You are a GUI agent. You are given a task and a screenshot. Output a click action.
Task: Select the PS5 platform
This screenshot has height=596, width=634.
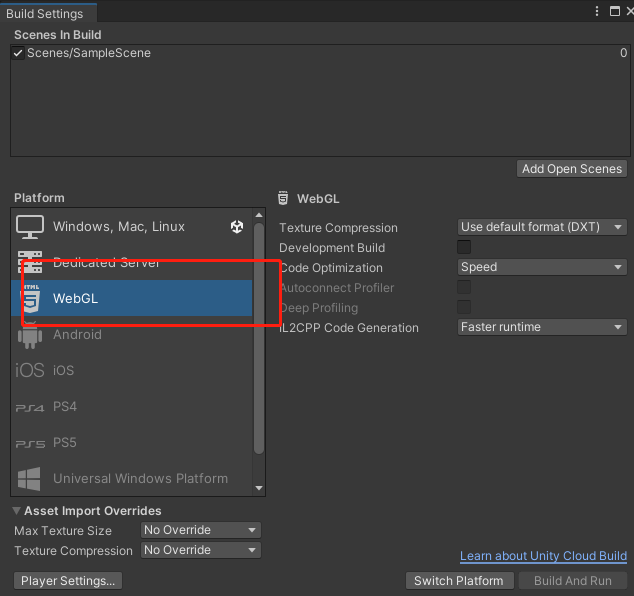[131, 442]
